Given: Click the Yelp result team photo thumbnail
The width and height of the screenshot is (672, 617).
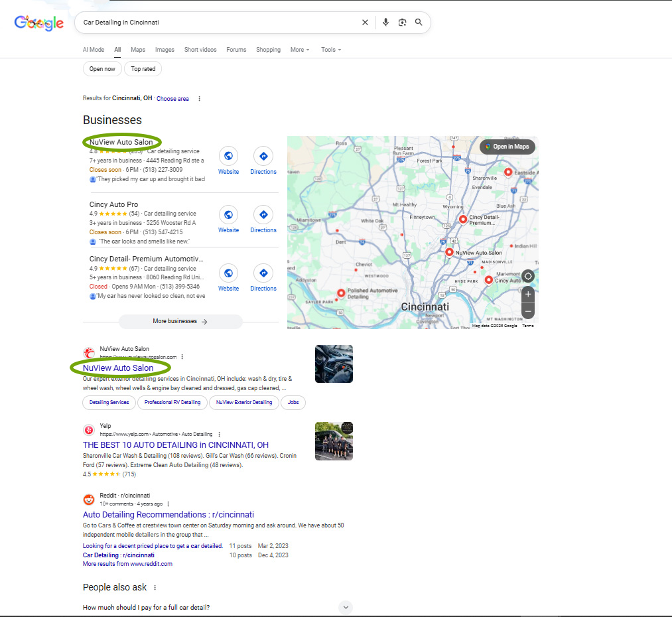Looking at the screenshot, I should click(x=334, y=441).
